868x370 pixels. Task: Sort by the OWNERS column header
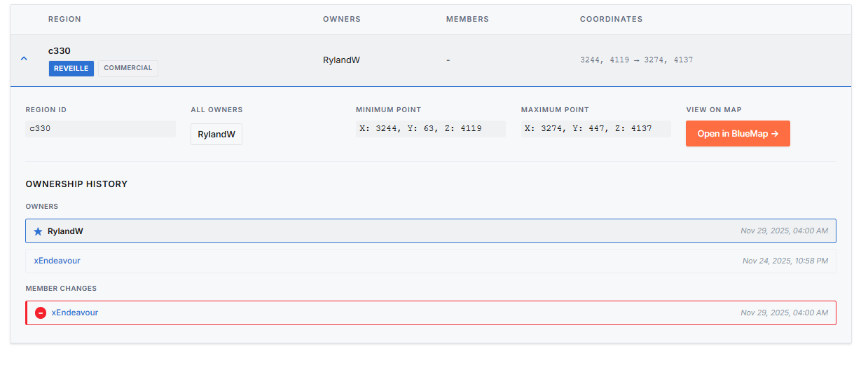(341, 19)
